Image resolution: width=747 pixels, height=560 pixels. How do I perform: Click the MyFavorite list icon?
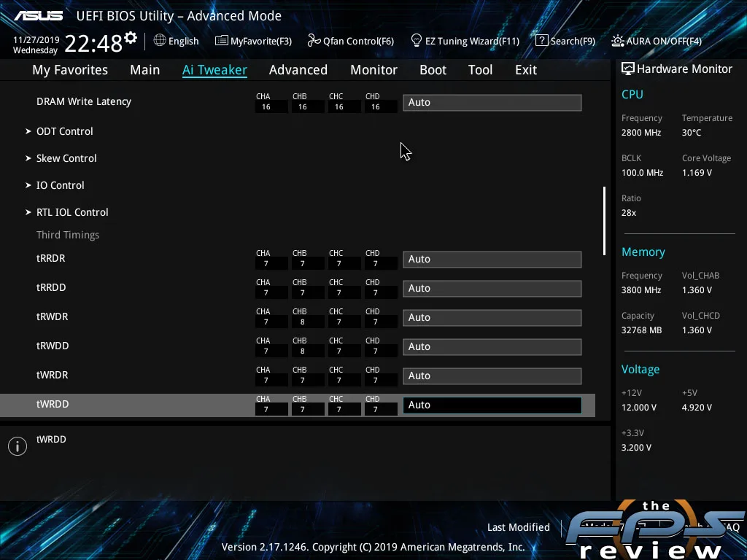click(x=221, y=41)
